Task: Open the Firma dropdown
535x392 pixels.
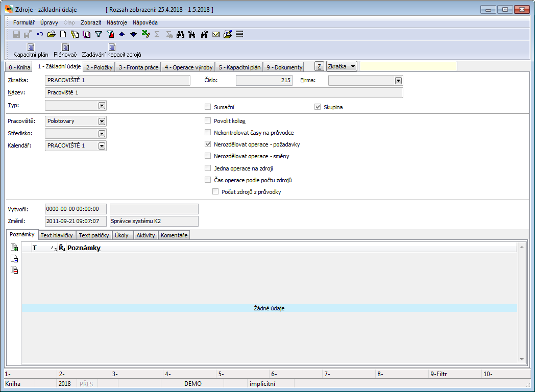Action: (x=398, y=81)
